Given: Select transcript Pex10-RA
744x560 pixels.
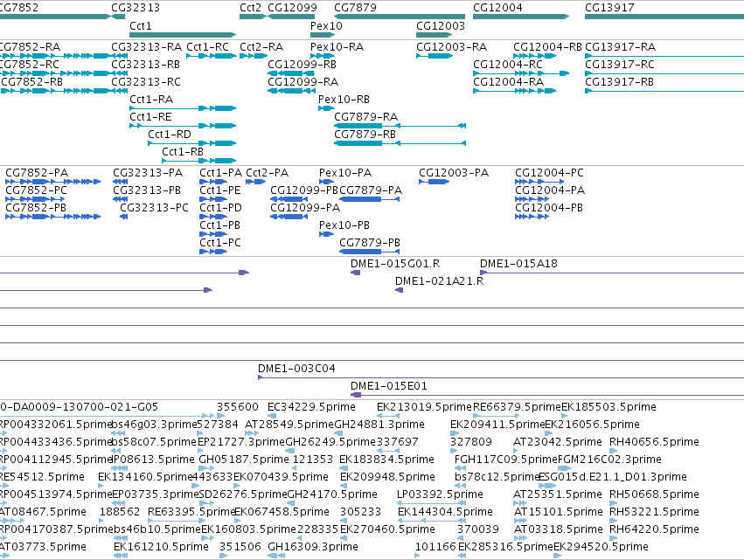Looking at the screenshot, I should pos(323,56).
